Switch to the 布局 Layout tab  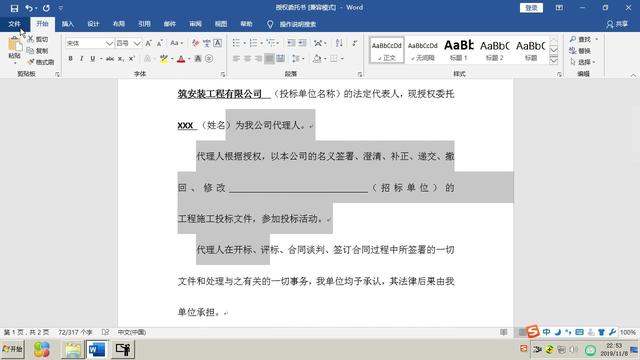pyautogui.click(x=119, y=24)
